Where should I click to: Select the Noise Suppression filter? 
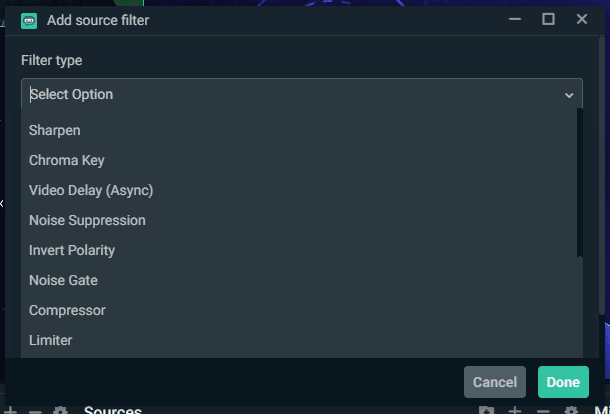(x=302, y=220)
